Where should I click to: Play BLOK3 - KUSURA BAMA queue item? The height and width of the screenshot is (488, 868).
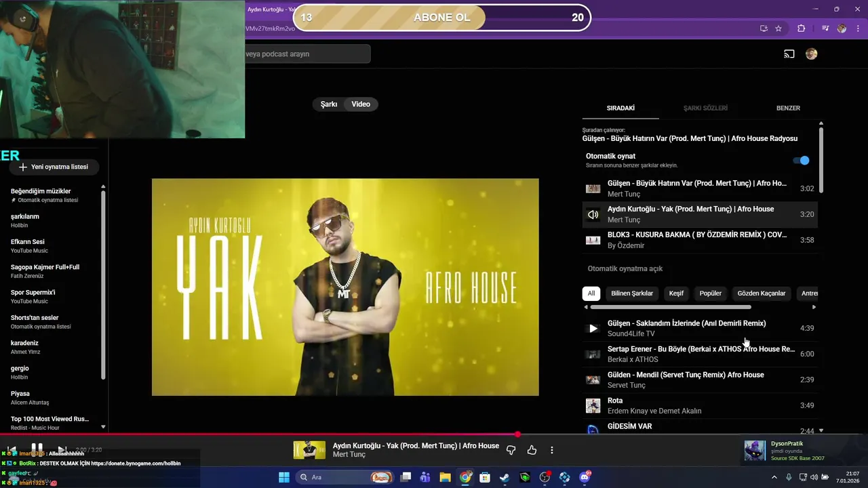pos(701,240)
